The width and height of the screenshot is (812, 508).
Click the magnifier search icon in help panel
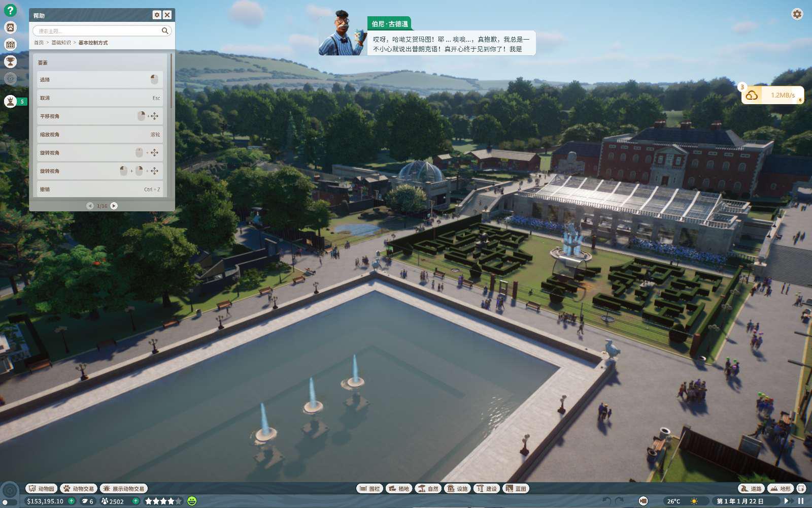[165, 31]
